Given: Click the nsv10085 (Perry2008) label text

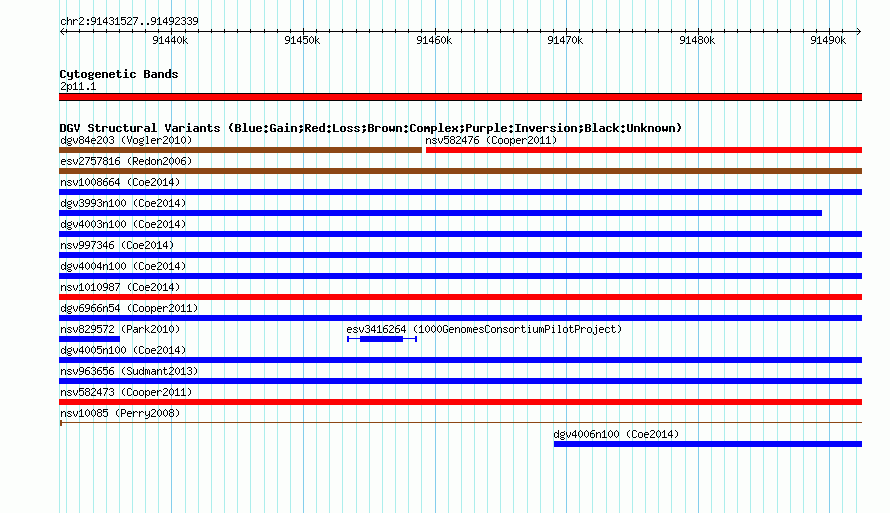Looking at the screenshot, I should coord(120,413).
